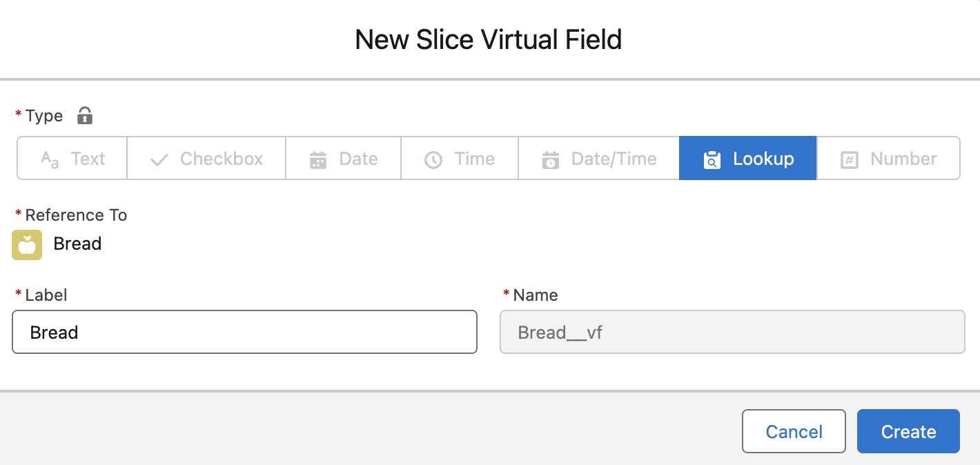The width and height of the screenshot is (980, 465).
Task: Click the Date/Time calendar-clock icon
Action: pos(550,158)
